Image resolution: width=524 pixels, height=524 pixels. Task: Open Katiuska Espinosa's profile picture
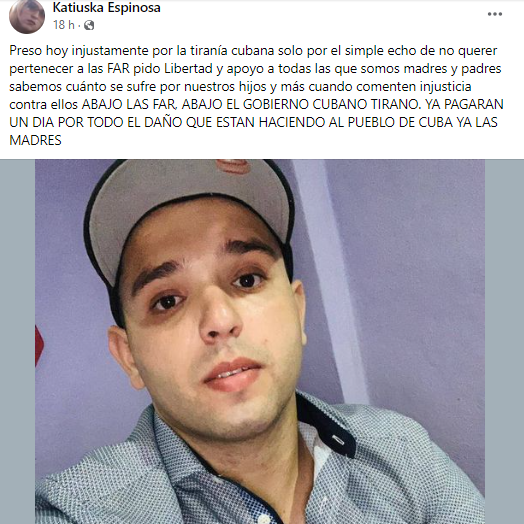(x=27, y=16)
